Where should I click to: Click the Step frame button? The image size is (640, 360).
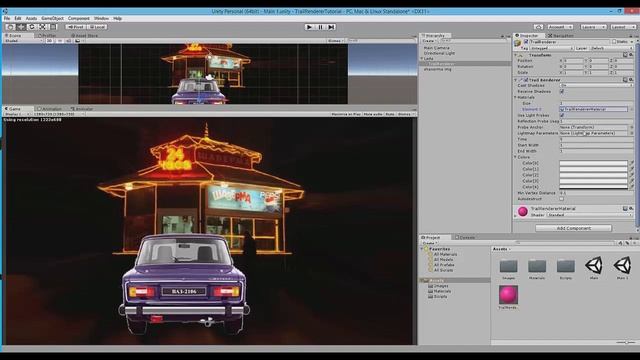click(x=331, y=27)
